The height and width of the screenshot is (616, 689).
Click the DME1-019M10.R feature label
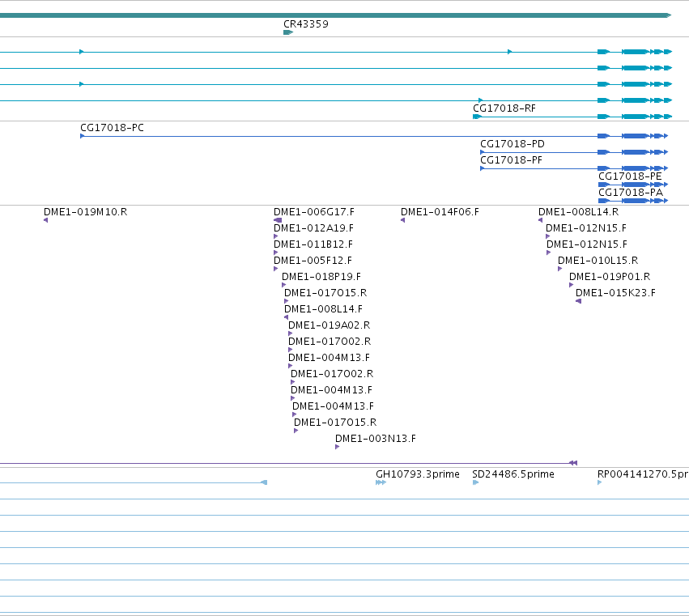pyautogui.click(x=86, y=212)
